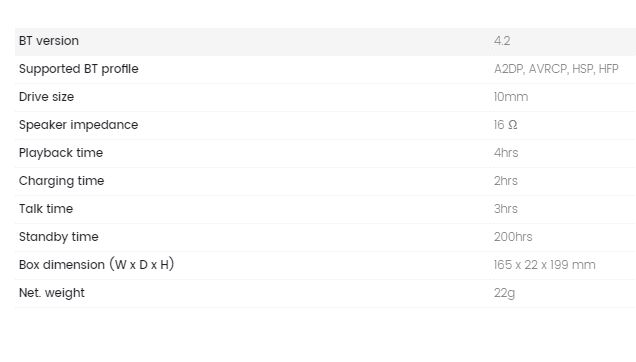636x362 pixels.
Task: Select the 3hrs talk time value
Action: (505, 209)
